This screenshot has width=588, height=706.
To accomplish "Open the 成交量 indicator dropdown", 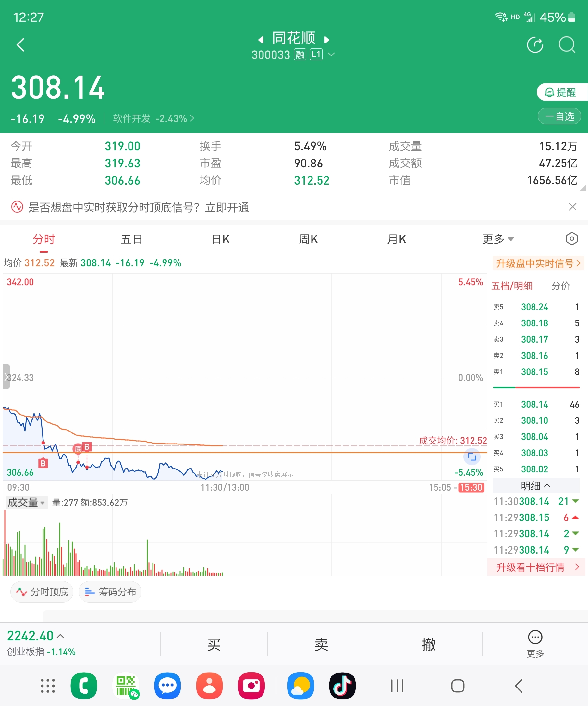I will point(27,503).
